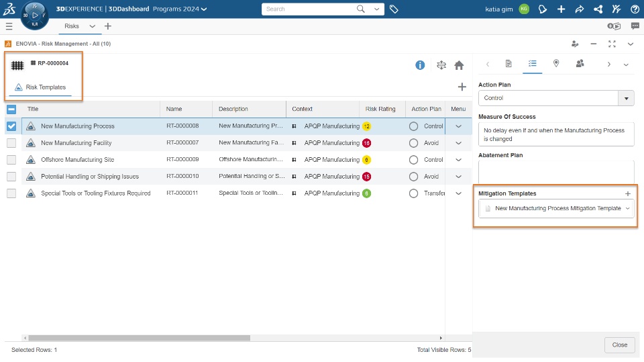
Task: Click the Share arrow icon
Action: (580, 9)
